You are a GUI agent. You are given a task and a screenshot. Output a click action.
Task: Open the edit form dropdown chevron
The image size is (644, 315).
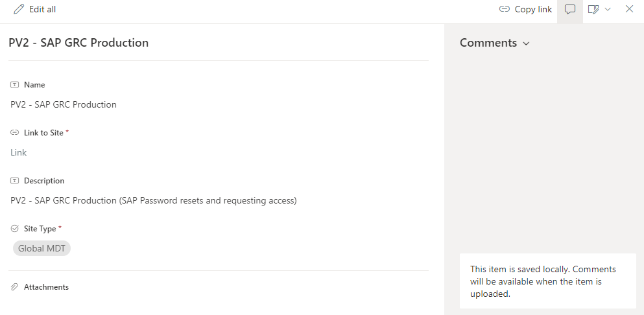(x=608, y=9)
